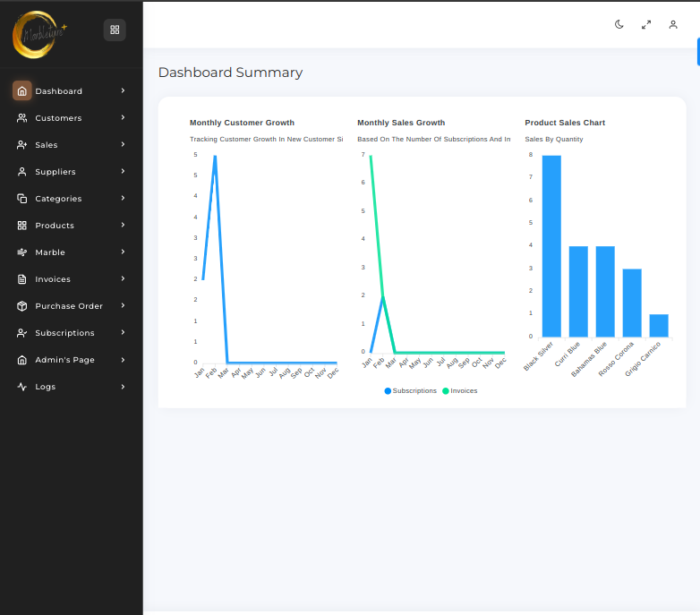Click the Suppliers person icon
Screen dimensions: 700x615
[x=21, y=171]
